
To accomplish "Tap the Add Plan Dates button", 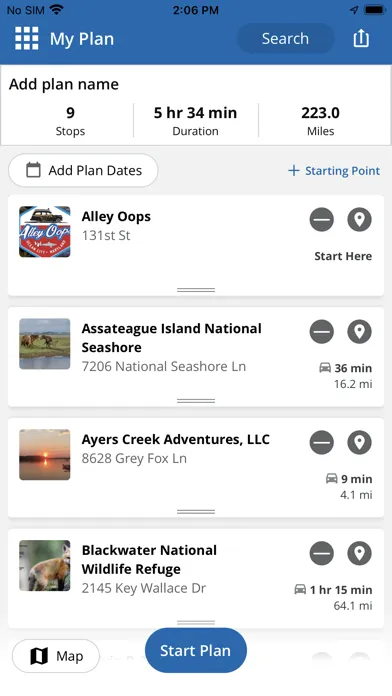I will [83, 170].
